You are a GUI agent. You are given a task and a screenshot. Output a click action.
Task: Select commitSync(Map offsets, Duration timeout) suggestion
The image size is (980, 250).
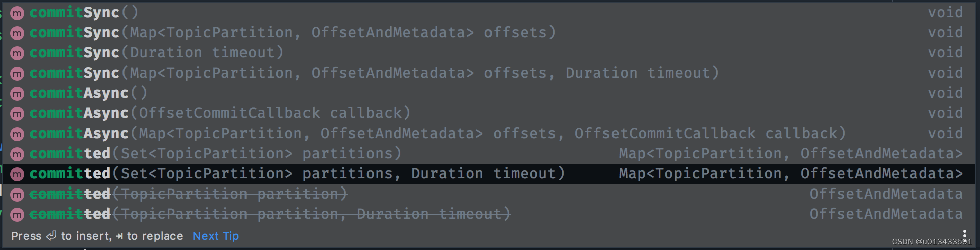coord(374,73)
